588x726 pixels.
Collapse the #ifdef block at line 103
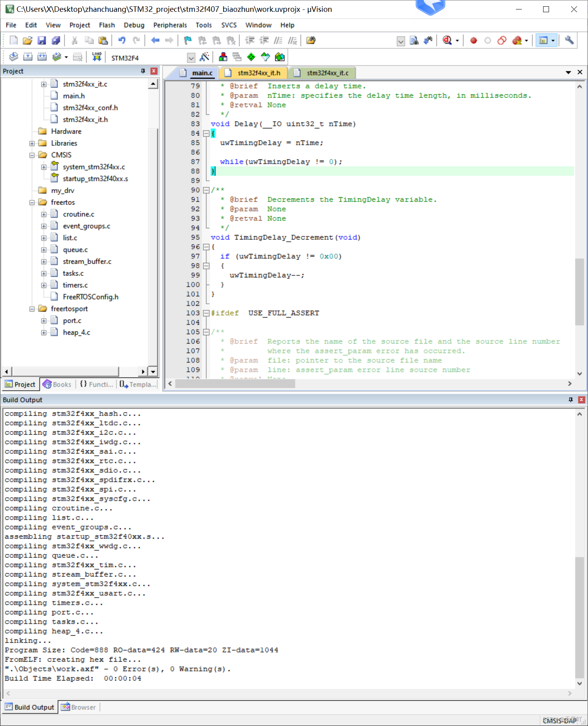coord(206,313)
